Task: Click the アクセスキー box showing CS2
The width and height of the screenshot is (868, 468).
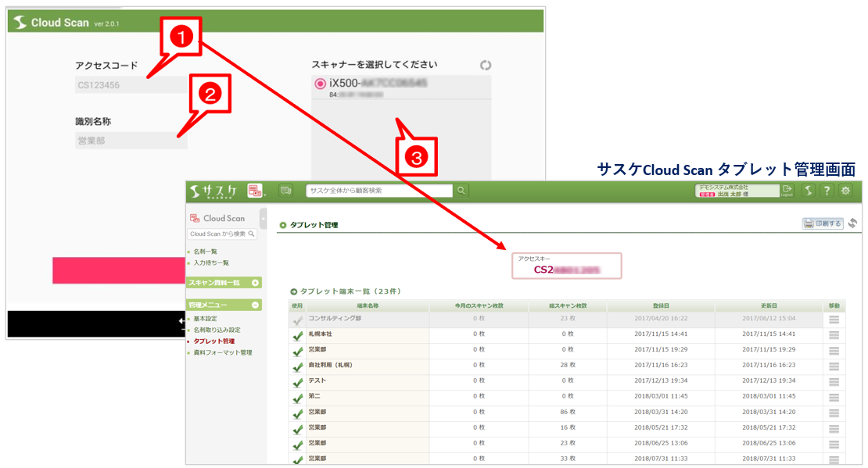Action: pos(566,266)
